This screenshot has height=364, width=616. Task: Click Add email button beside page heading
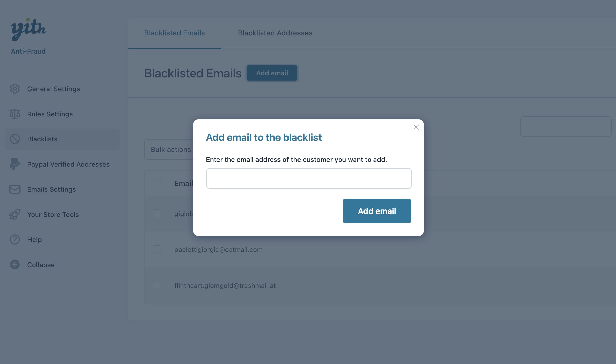[272, 73]
